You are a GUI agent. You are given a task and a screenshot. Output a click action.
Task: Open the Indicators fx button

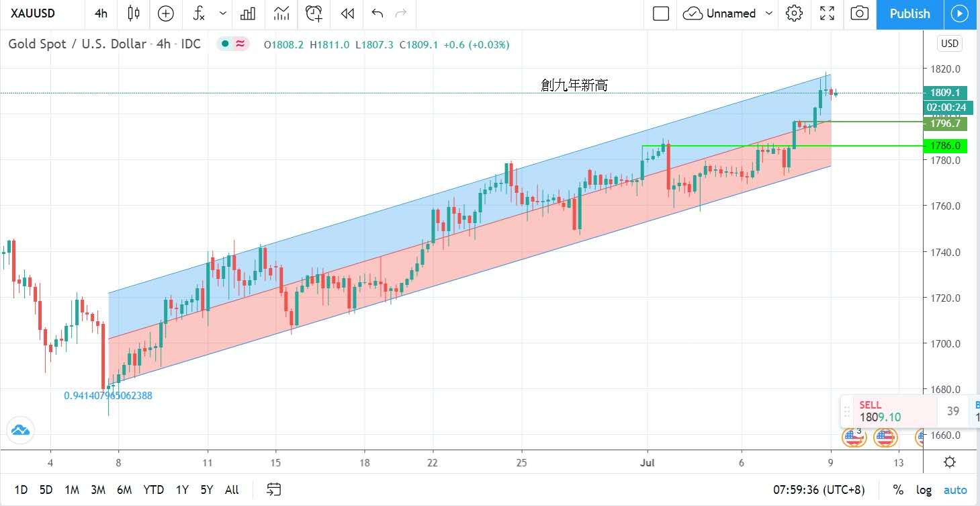tap(199, 13)
